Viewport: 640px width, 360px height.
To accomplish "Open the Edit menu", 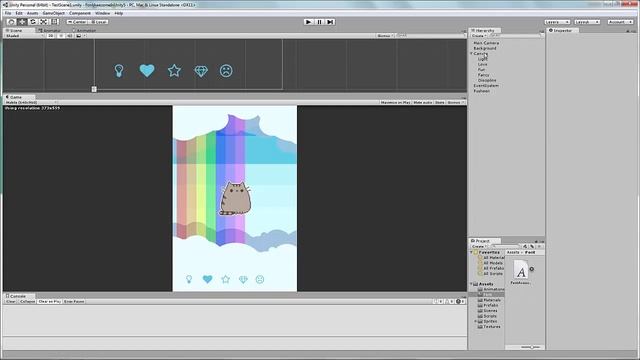I will 19,13.
